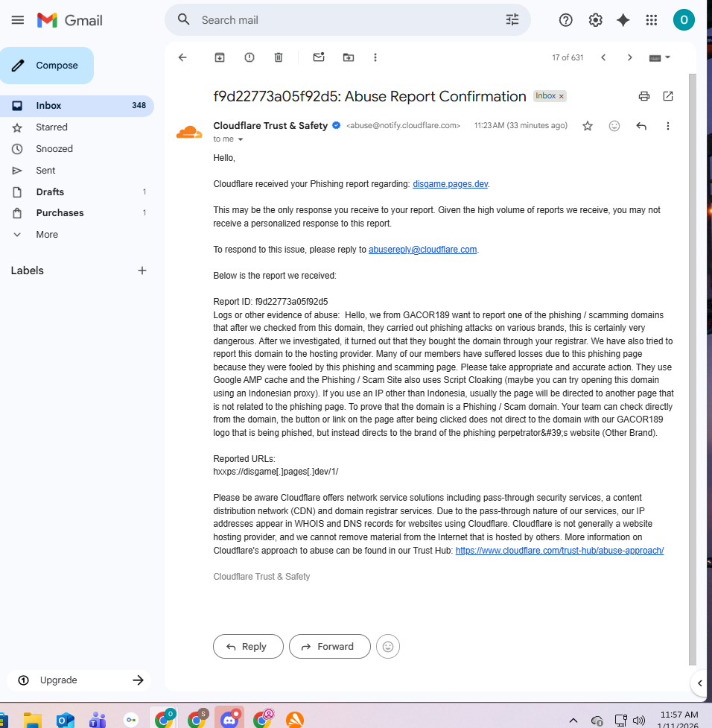Click Cloudflare sender logo avatar
The width and height of the screenshot is (712, 728).
tap(189, 133)
